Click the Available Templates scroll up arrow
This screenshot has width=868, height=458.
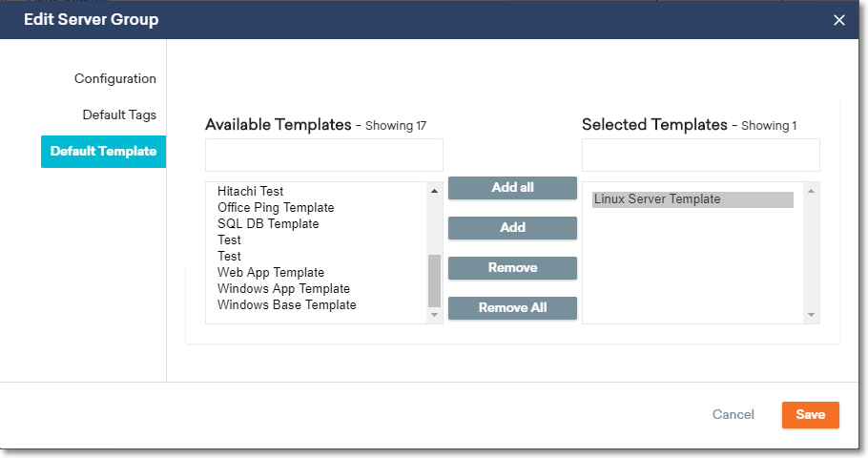tap(435, 191)
